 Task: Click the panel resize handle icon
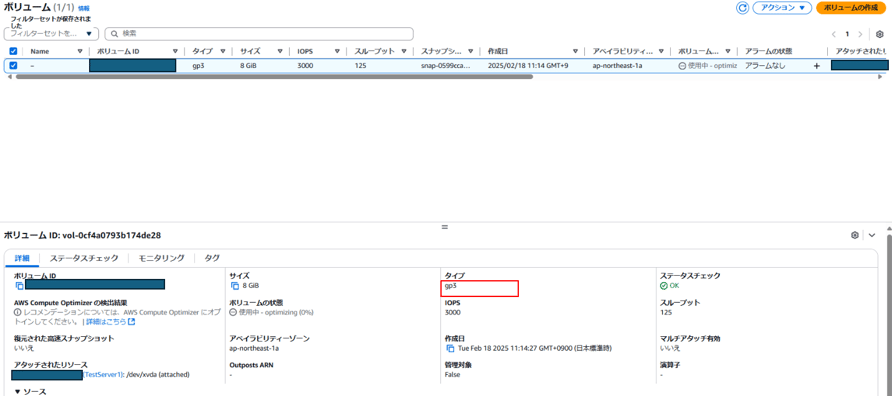pyautogui.click(x=445, y=227)
